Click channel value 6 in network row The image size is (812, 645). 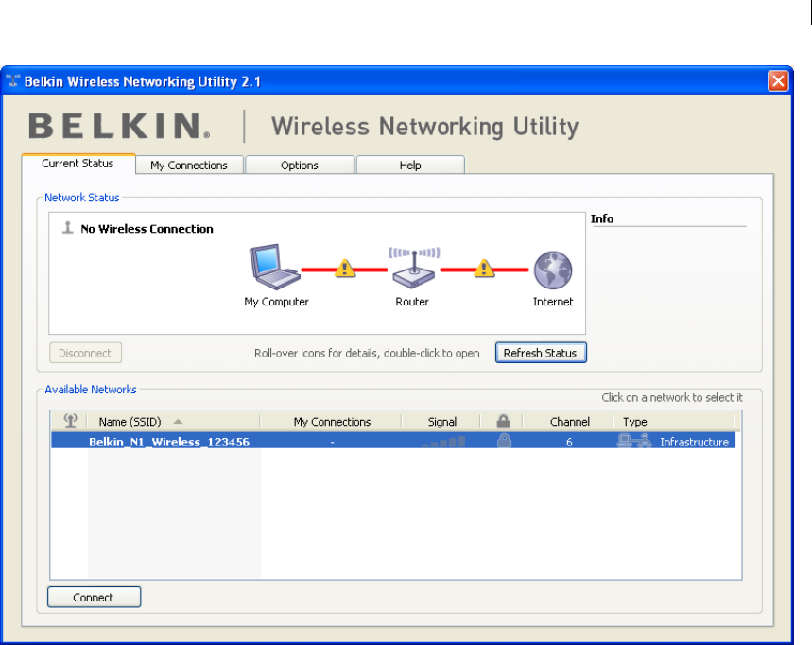(569, 442)
